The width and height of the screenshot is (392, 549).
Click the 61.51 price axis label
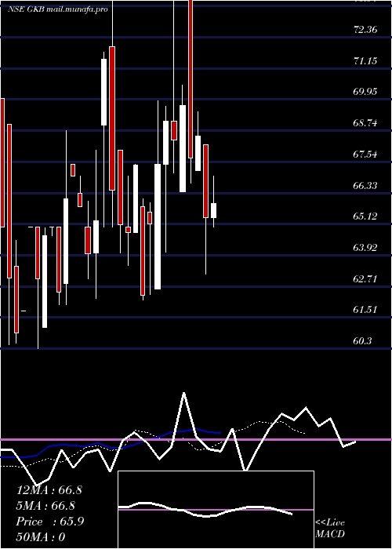click(365, 310)
